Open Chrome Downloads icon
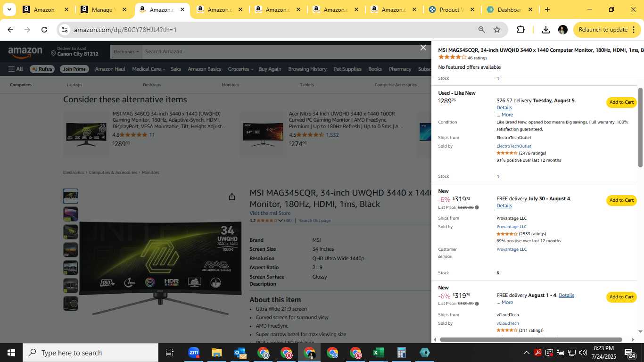The image size is (644, 362). pos(546,30)
